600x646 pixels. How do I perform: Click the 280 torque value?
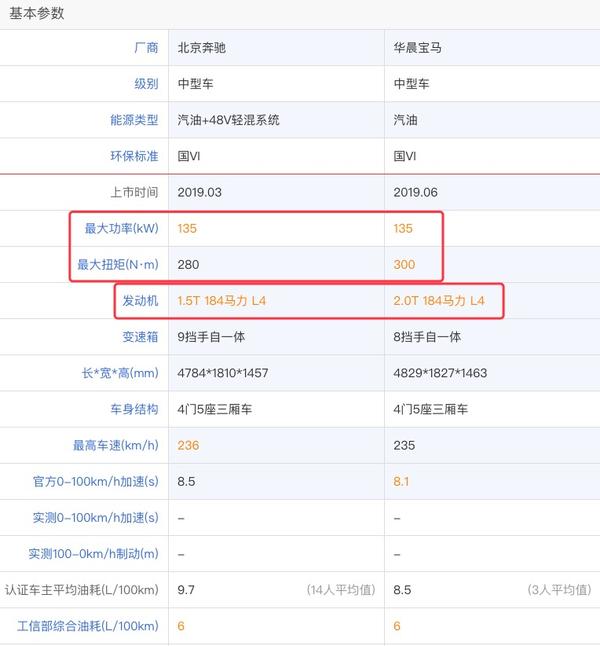(x=188, y=264)
